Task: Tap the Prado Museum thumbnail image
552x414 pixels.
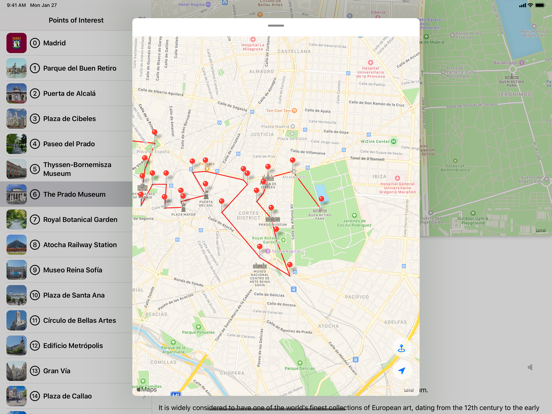Action: pos(16,194)
